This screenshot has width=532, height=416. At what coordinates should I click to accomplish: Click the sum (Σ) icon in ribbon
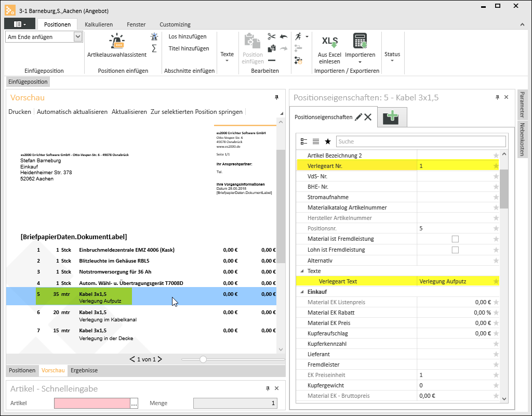[154, 48]
